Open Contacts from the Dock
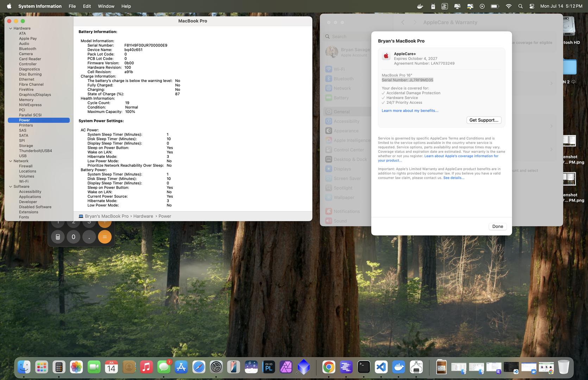The height and width of the screenshot is (380, 588). pyautogui.click(x=129, y=367)
